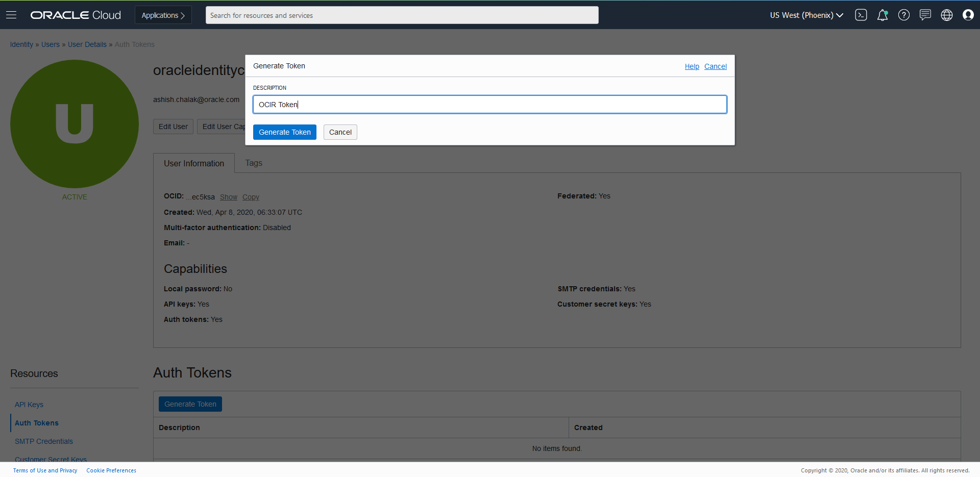Open the chat support icon
Image resolution: width=980 pixels, height=477 pixels.
pyautogui.click(x=925, y=15)
